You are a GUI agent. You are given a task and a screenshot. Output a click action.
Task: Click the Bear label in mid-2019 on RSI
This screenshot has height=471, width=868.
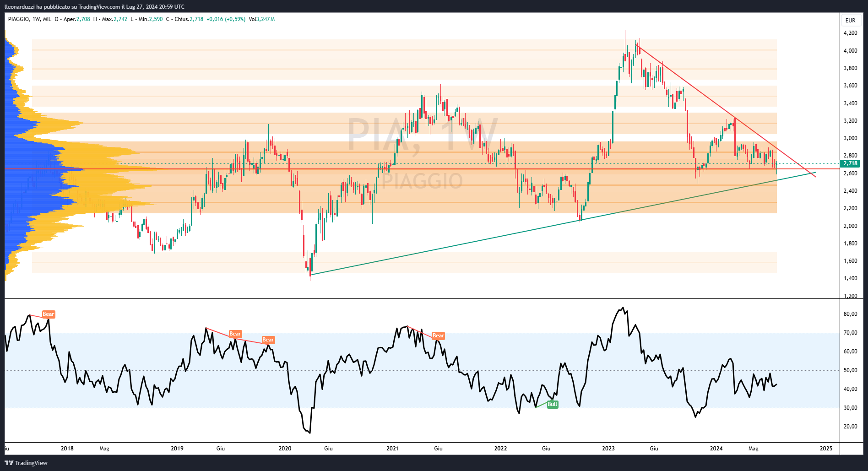[235, 334]
